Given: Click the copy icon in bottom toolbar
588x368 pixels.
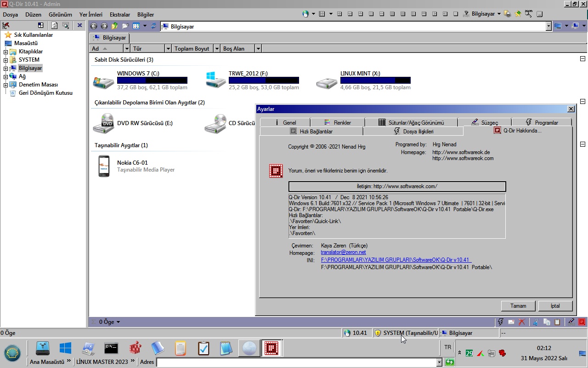Looking at the screenshot, I should click(x=547, y=322).
